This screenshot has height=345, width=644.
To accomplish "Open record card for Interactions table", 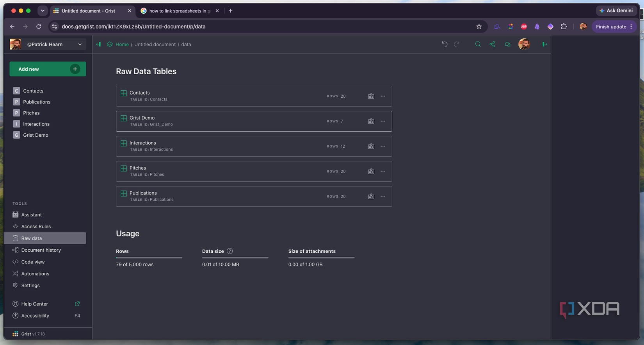I will (x=371, y=146).
